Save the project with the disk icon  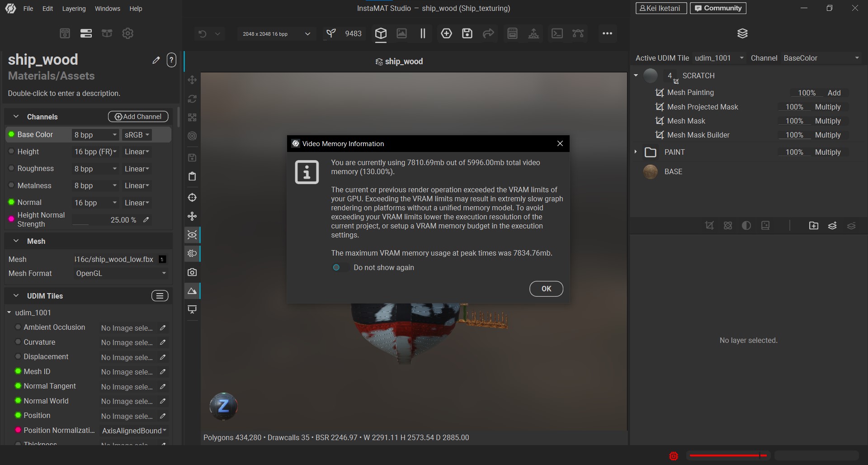point(467,33)
